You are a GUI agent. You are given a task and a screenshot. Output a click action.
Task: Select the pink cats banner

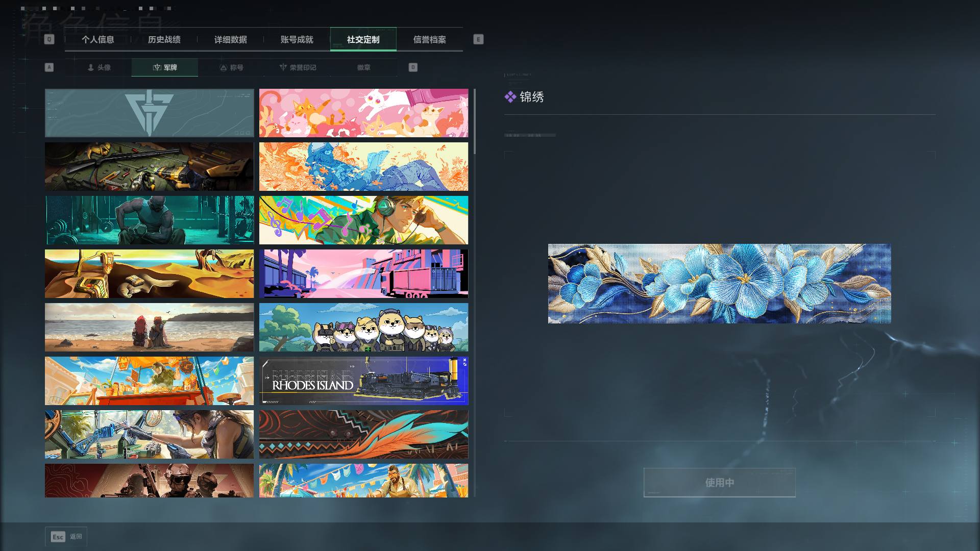363,113
